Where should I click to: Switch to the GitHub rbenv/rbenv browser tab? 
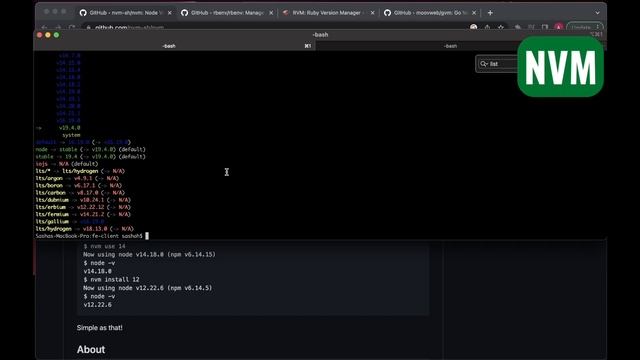pyautogui.click(x=227, y=13)
